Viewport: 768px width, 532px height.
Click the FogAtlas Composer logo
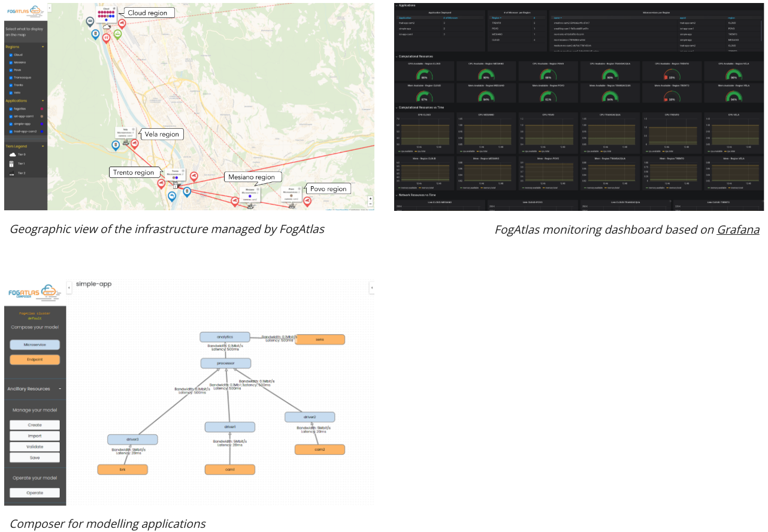coord(34,293)
